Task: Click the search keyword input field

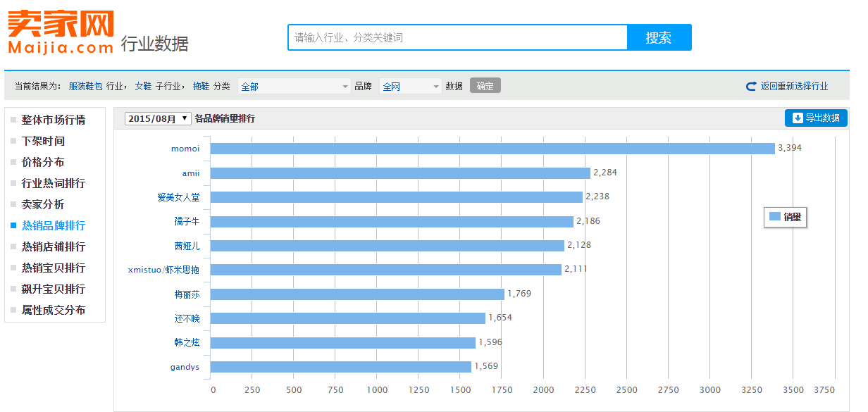Action: [x=457, y=37]
